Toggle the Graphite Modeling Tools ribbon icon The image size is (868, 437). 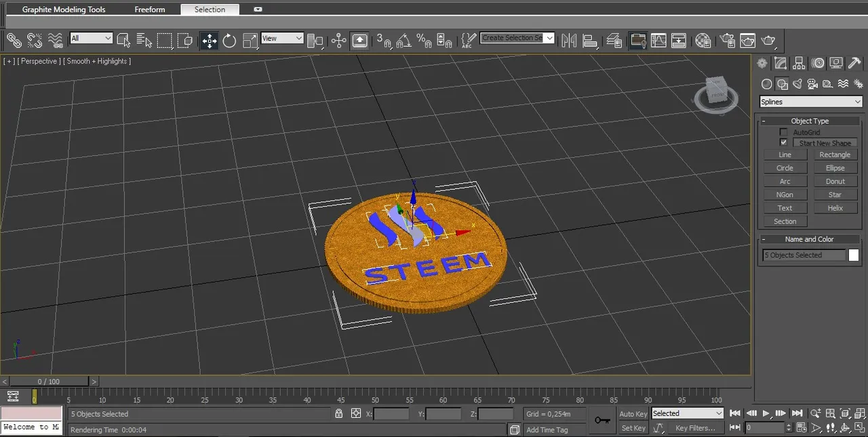(x=637, y=41)
